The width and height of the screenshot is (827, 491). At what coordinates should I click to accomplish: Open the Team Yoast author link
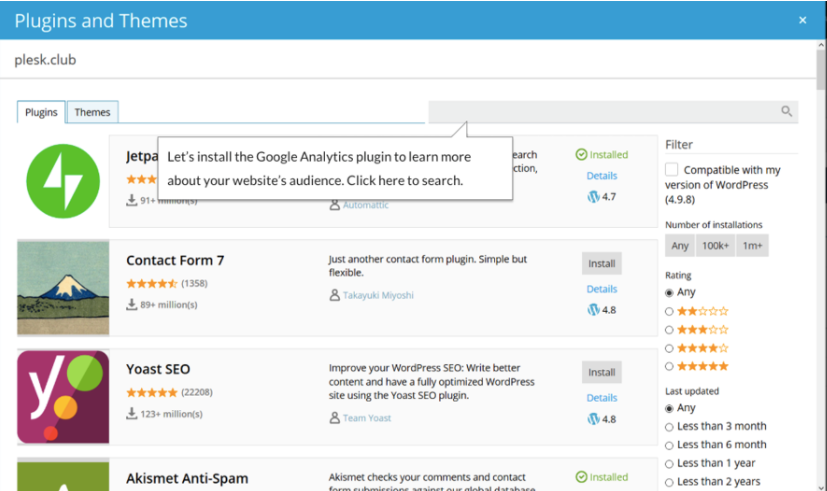[x=367, y=418]
